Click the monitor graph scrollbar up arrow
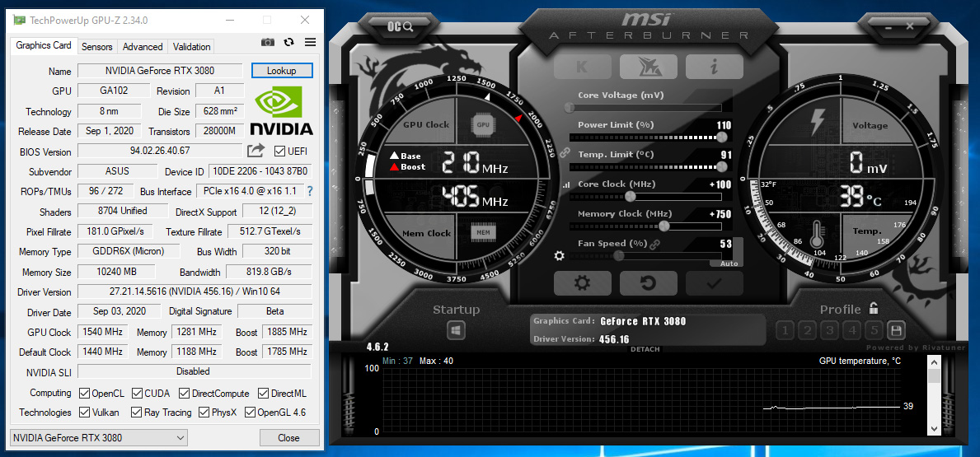The width and height of the screenshot is (980, 457). [934, 362]
